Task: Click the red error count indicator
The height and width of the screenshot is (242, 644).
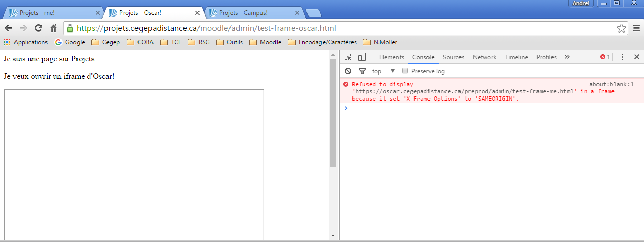Action: coord(605,57)
